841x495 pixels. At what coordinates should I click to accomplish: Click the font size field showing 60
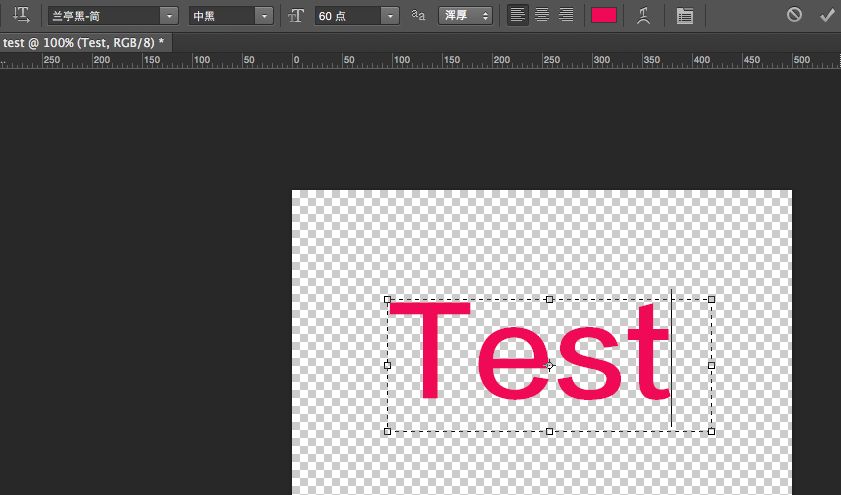point(349,16)
